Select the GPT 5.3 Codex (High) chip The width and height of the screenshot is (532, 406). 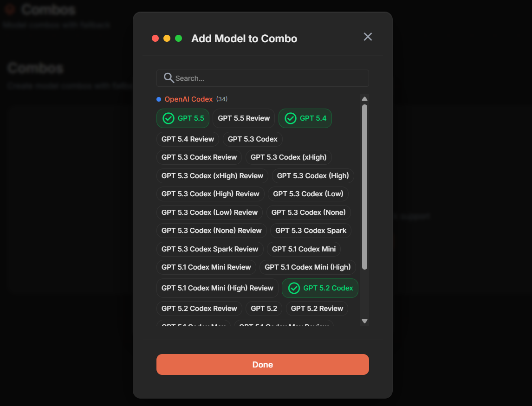(x=313, y=176)
